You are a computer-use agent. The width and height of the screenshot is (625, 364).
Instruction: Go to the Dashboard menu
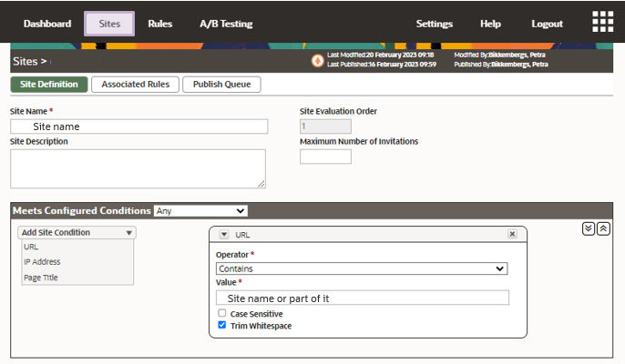[x=47, y=24]
